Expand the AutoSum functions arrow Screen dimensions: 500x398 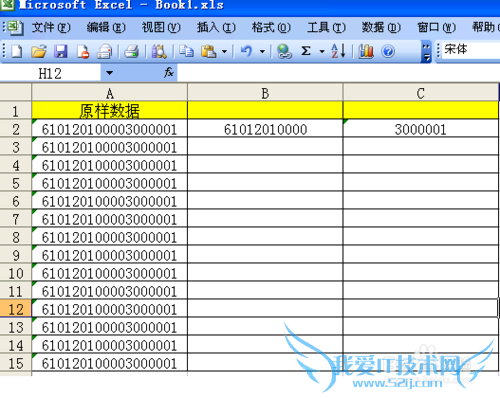coord(322,52)
